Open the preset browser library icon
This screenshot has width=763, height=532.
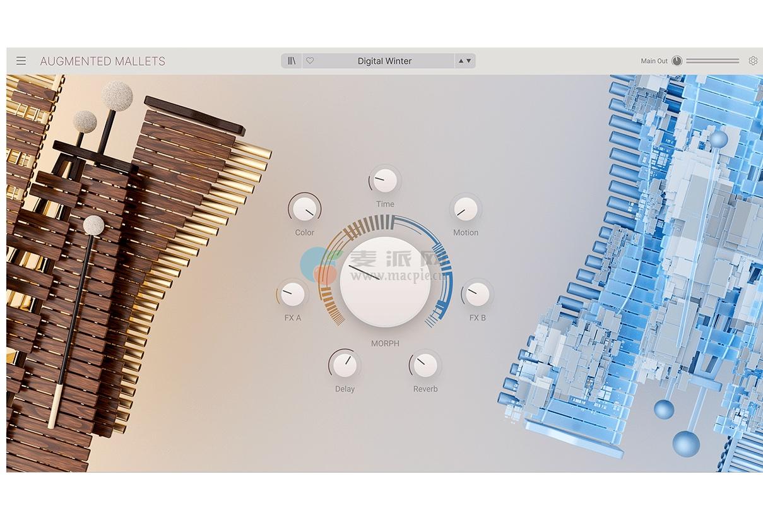[292, 61]
